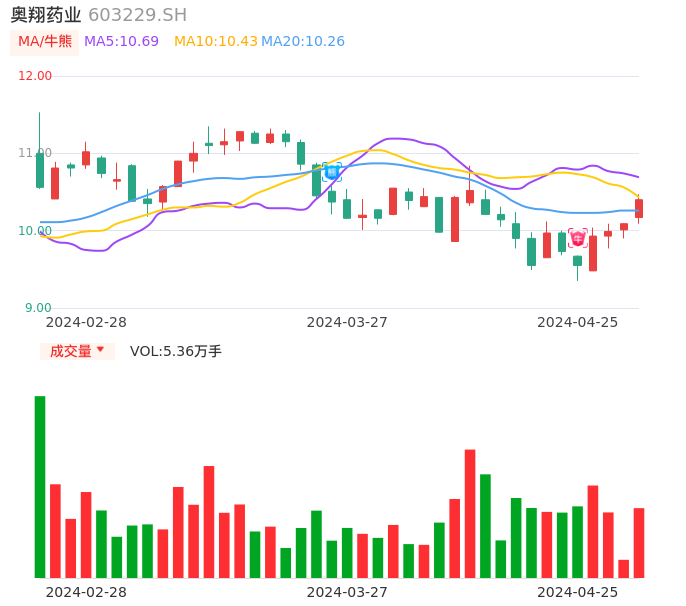Click 2024-03-27 date under the candlestick chart

pyautogui.click(x=347, y=322)
